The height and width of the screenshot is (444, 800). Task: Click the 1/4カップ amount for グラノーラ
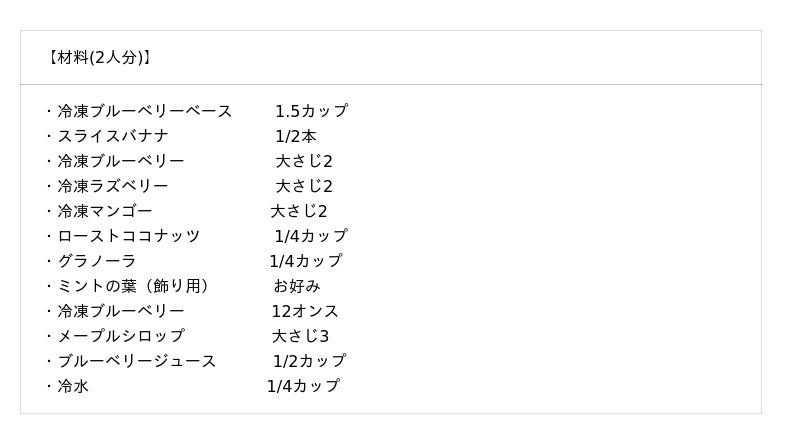[305, 261]
